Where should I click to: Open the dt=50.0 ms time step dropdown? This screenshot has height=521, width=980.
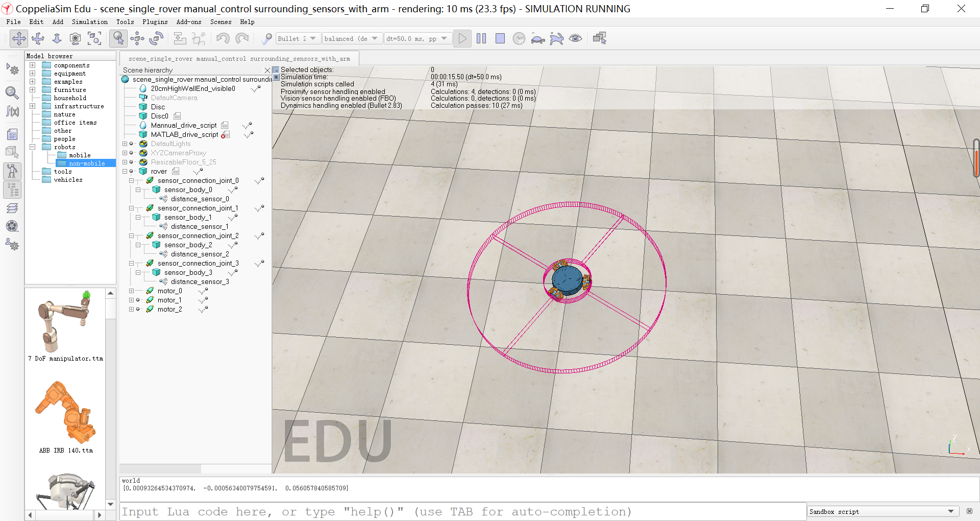(418, 38)
